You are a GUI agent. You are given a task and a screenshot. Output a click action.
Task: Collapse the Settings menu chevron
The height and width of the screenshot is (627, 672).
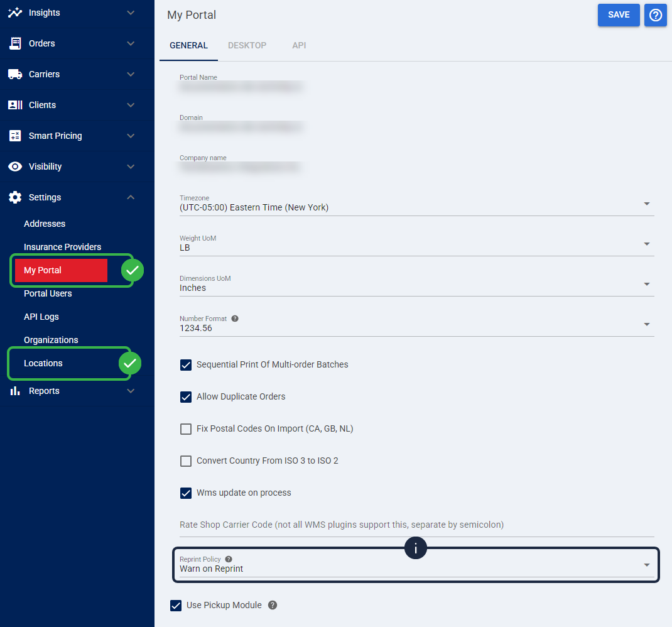point(131,197)
